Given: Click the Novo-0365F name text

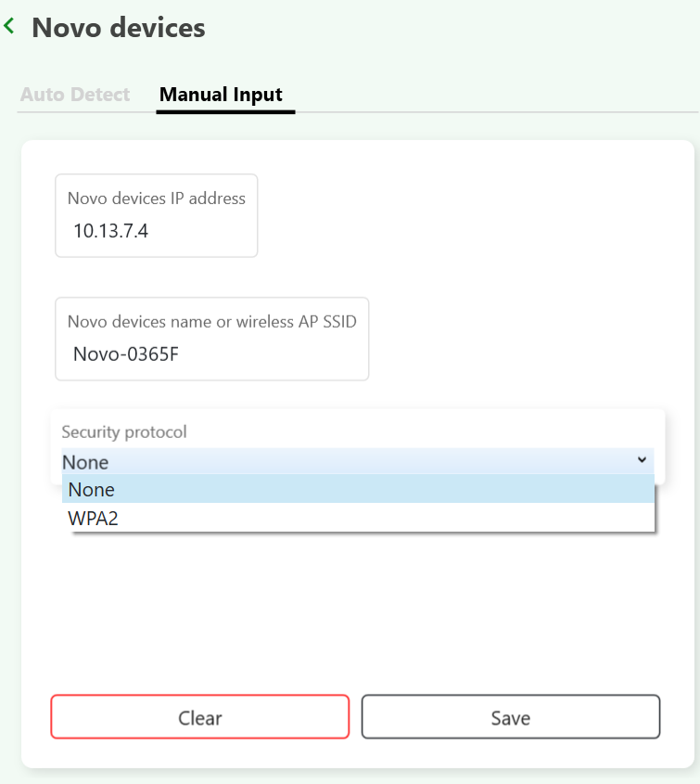Looking at the screenshot, I should [x=125, y=354].
